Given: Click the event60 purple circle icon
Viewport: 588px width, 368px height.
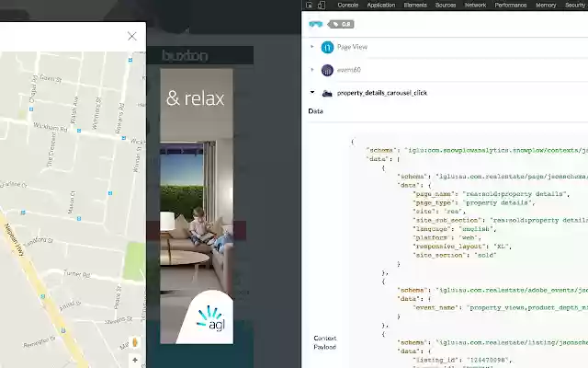Looking at the screenshot, I should coord(327,70).
